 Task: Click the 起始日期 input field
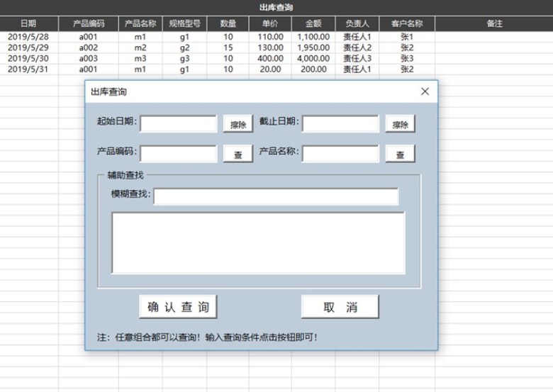(179, 124)
